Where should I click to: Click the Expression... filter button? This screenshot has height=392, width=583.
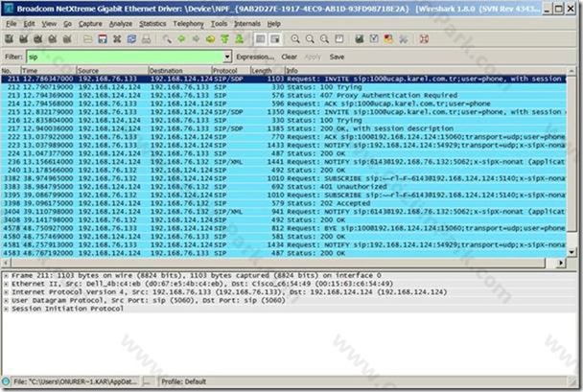pyautogui.click(x=255, y=57)
